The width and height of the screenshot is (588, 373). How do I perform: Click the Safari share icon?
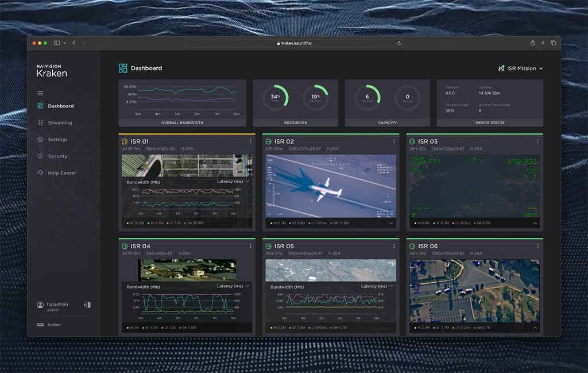pos(532,43)
